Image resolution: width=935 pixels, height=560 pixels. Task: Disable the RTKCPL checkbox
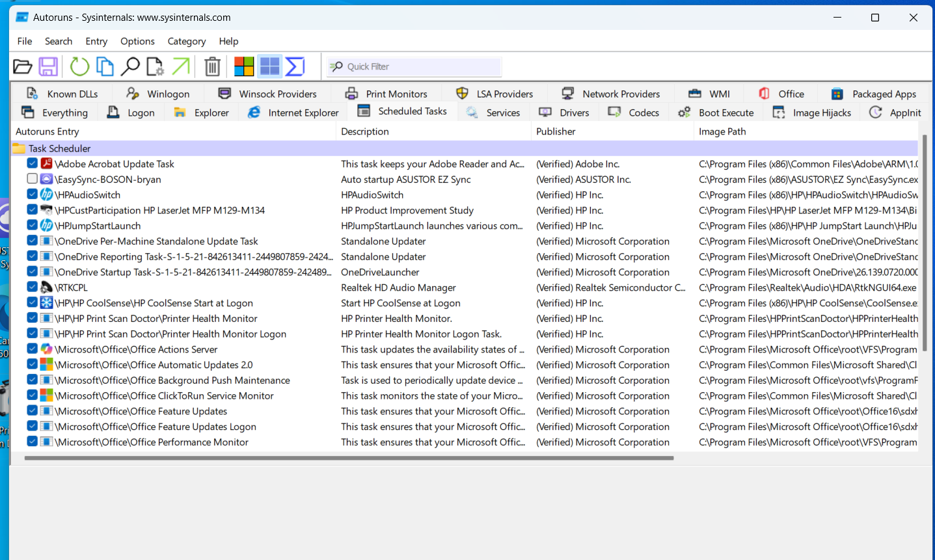pos(33,287)
